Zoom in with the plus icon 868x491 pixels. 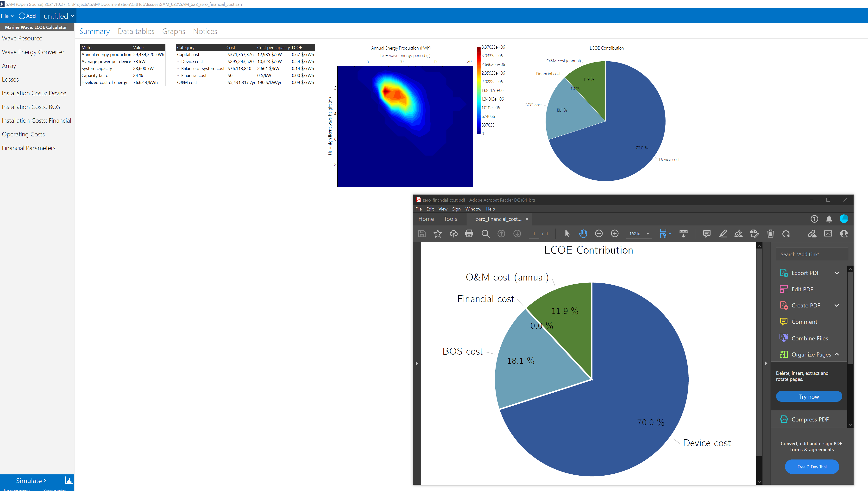(615, 233)
